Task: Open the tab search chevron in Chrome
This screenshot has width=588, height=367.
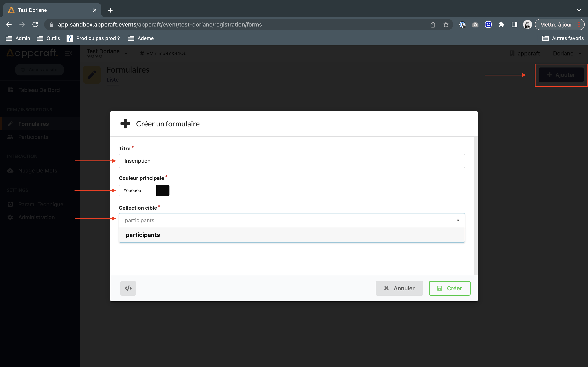Action: pos(579,10)
